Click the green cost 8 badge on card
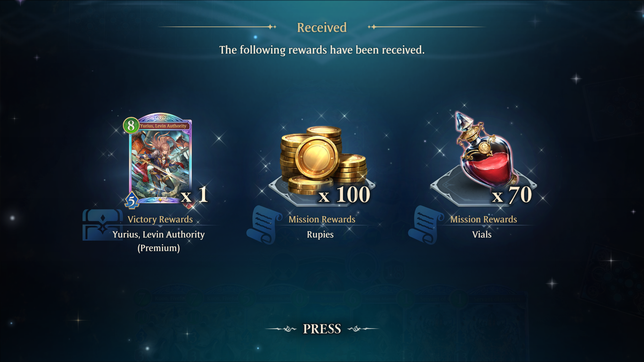 click(x=131, y=125)
